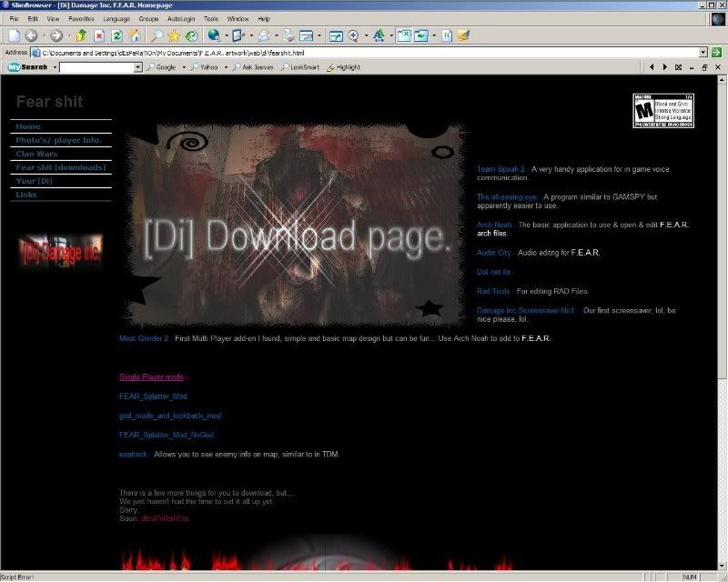The width and height of the screenshot is (728, 582).
Task: Click the form filler pen icon
Action: 238,35
